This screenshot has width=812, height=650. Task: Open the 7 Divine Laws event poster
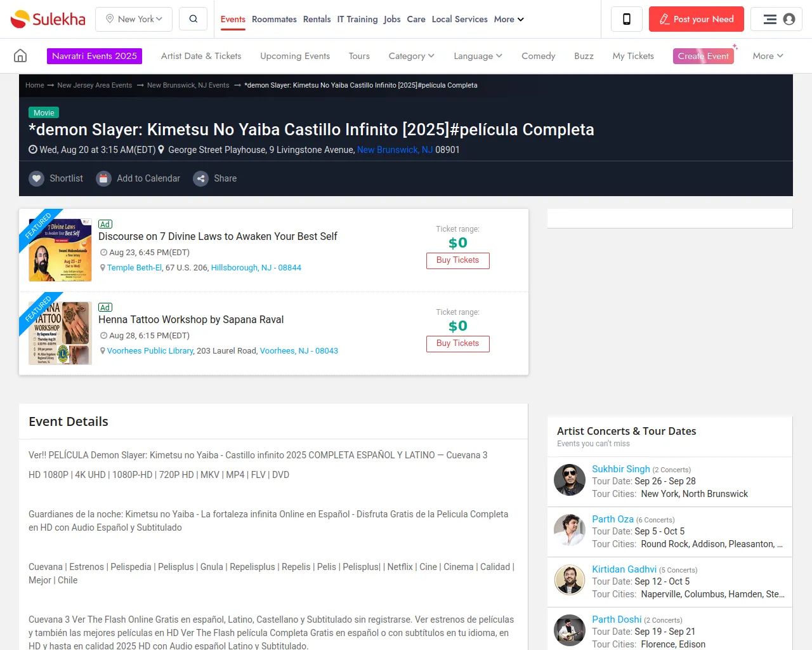(60, 250)
